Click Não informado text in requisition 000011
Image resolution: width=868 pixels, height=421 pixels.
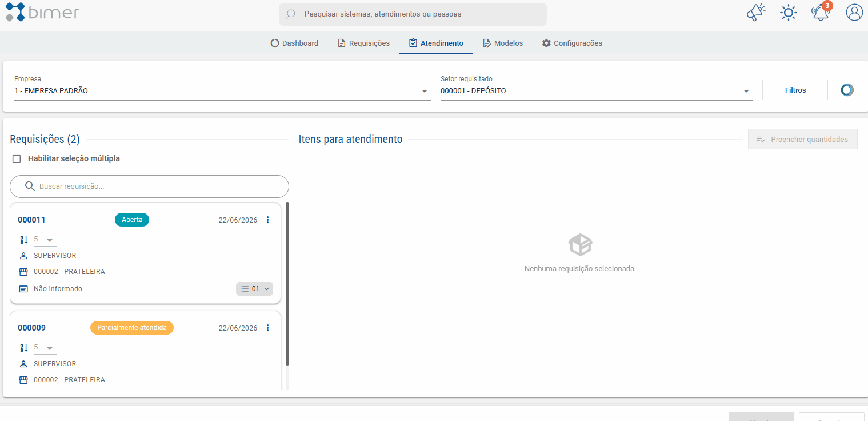[58, 289]
